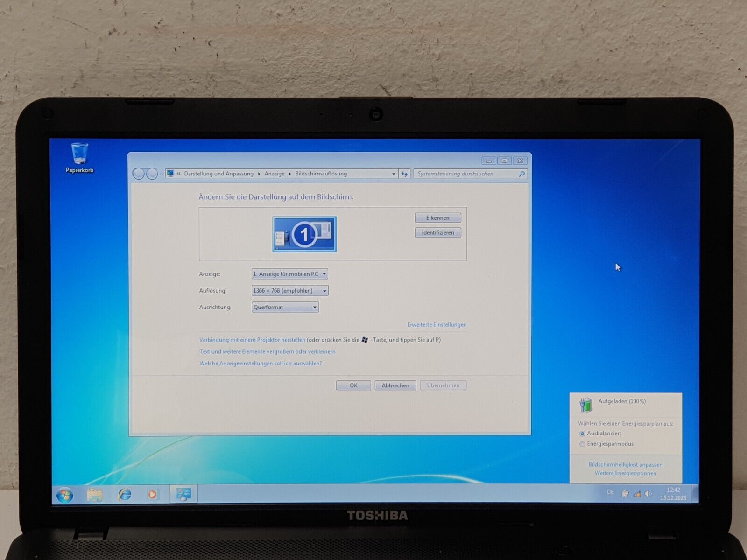Open the Erweiterte Einstellungen link

coord(437,325)
